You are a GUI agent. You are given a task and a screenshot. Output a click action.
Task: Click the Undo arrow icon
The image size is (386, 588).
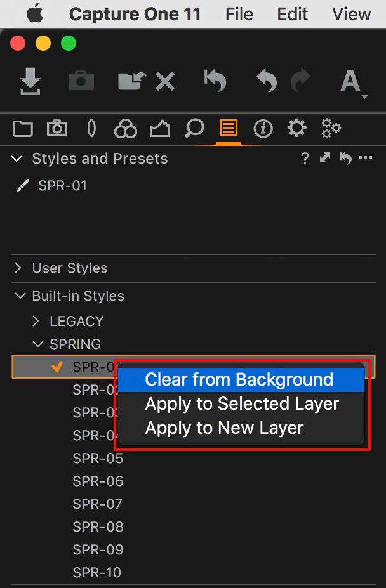pos(267,81)
